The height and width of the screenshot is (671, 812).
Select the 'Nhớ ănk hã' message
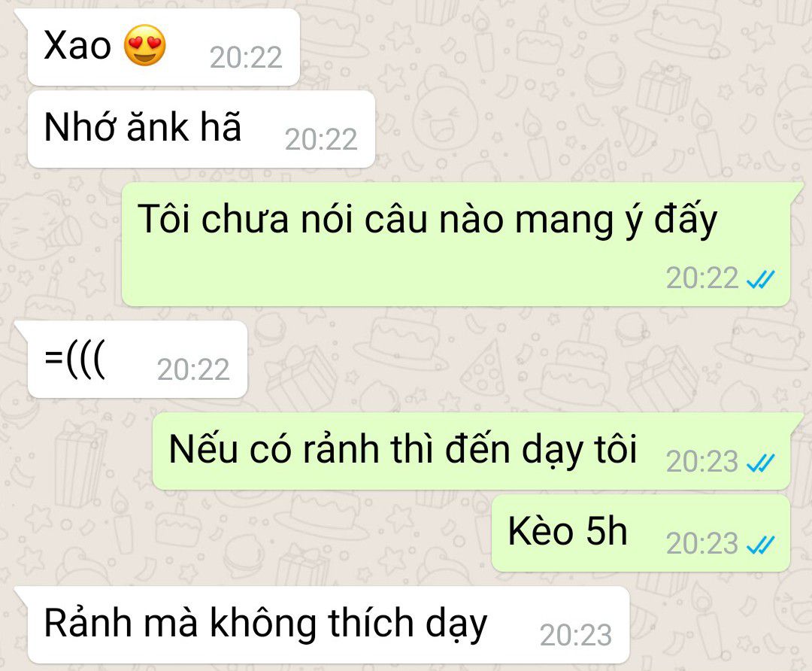(201, 129)
